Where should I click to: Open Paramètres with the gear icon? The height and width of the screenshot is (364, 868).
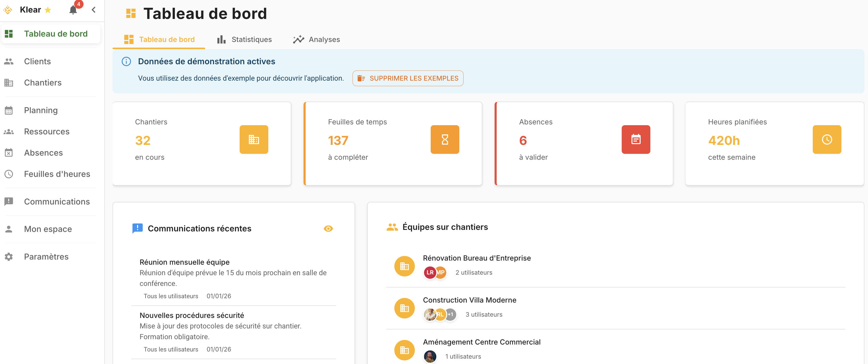coord(8,256)
